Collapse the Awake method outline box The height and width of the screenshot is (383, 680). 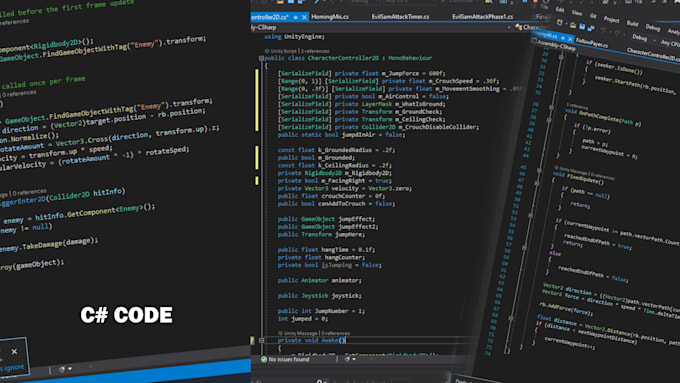tap(261, 340)
